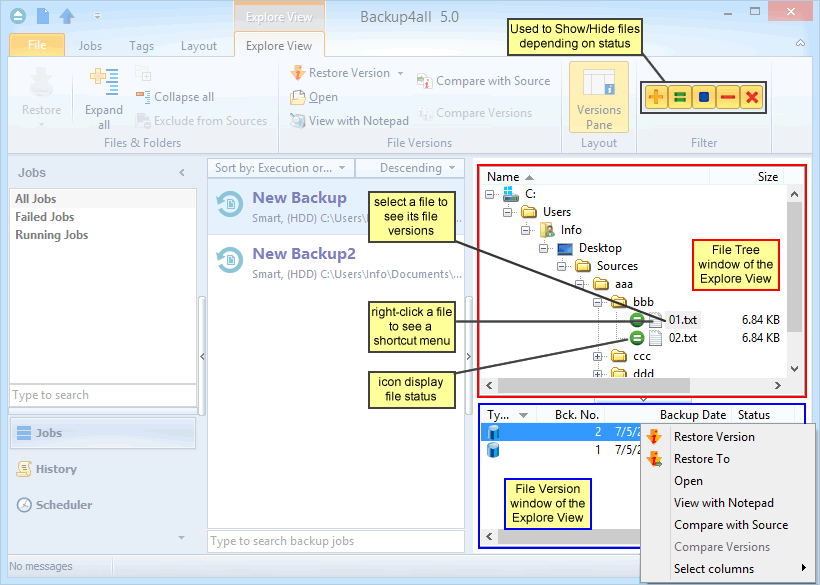Collapse the Users folder node
Image resolution: width=820 pixels, height=585 pixels.
coord(507,212)
